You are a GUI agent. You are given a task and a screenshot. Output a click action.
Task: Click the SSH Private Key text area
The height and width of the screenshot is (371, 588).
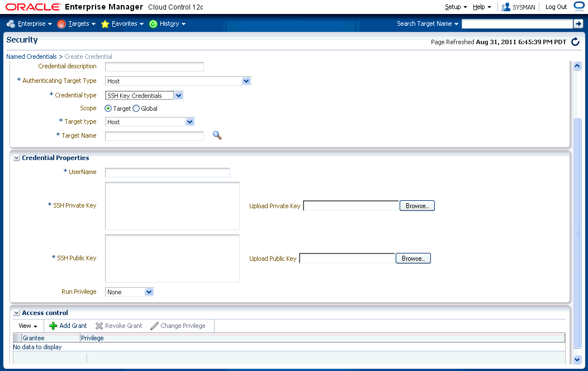173,206
